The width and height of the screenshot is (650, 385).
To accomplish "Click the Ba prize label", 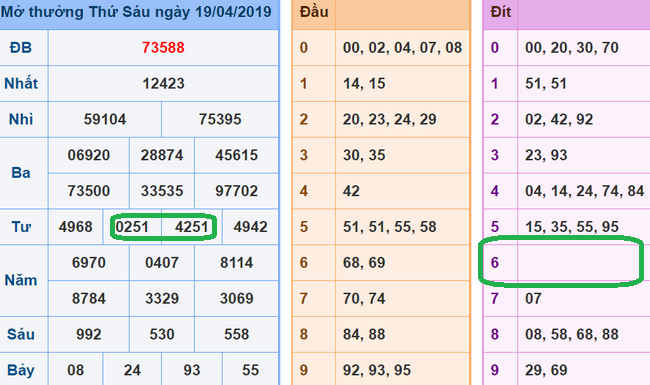I will tap(21, 173).
